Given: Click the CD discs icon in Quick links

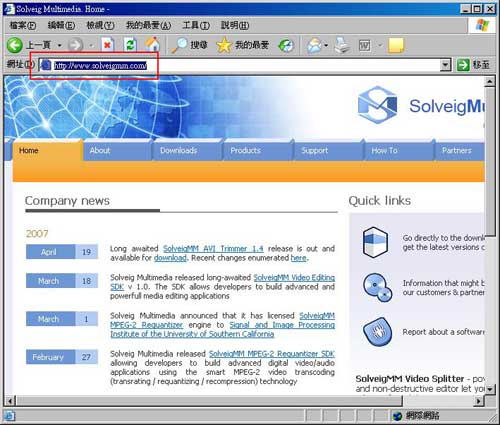Looking at the screenshot, I should point(377,288).
